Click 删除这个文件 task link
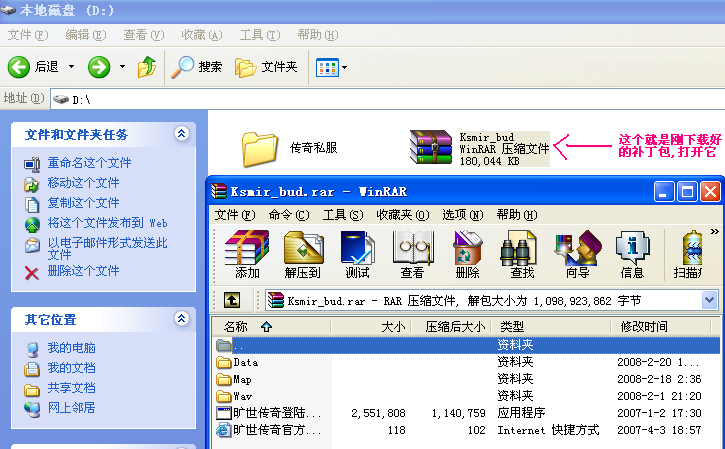The width and height of the screenshot is (725, 449). tap(83, 271)
